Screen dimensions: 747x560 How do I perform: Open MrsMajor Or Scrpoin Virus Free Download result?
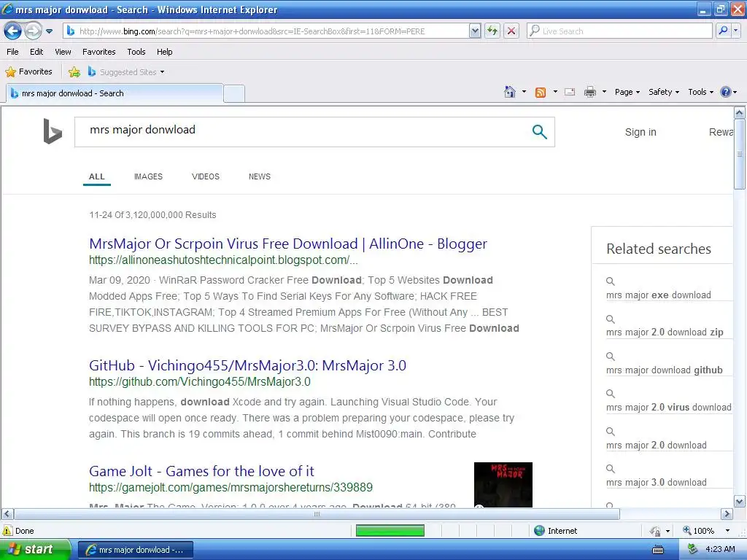288,244
